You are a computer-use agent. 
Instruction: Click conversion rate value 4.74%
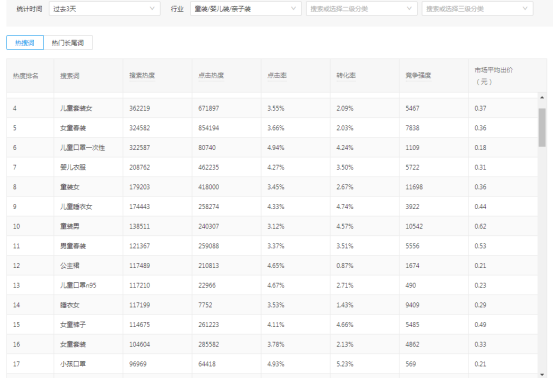[x=345, y=207]
